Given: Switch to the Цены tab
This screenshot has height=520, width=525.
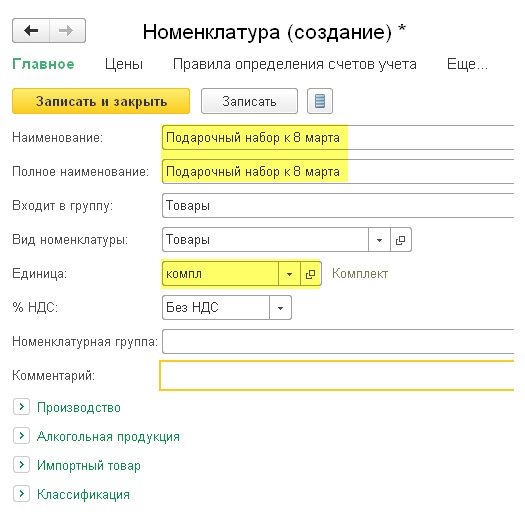Looking at the screenshot, I should coord(124,64).
